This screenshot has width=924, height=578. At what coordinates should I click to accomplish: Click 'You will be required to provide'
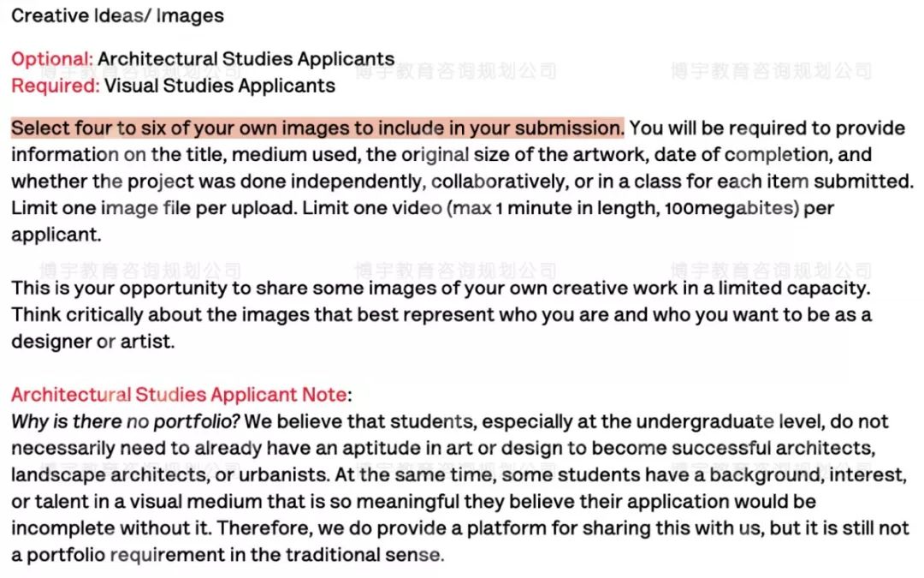coord(767,128)
